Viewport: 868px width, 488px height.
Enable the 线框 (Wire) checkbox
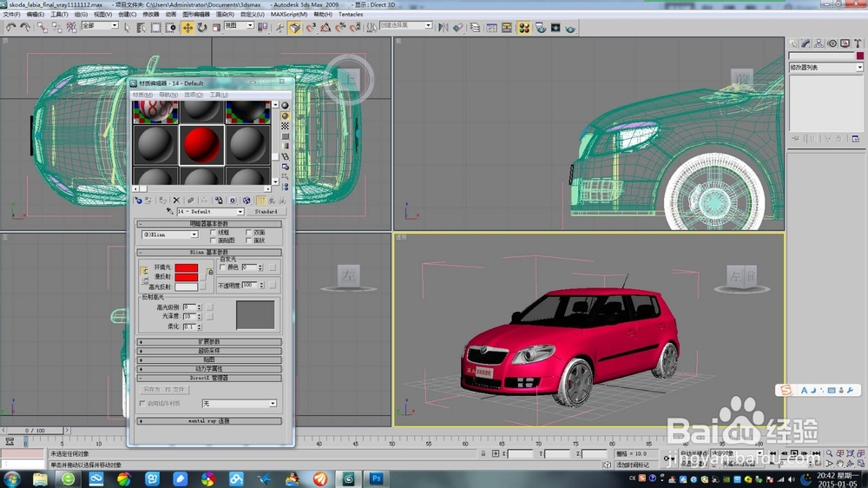214,233
